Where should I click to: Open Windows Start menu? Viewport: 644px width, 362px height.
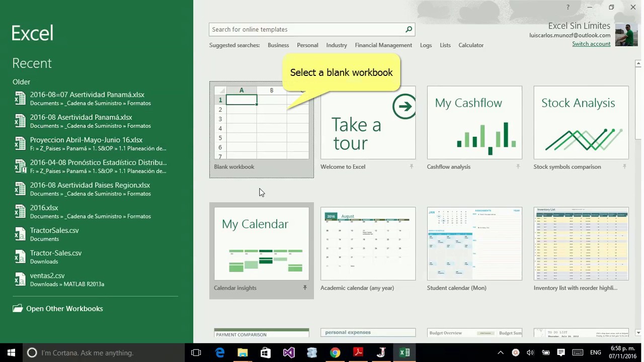click(11, 352)
